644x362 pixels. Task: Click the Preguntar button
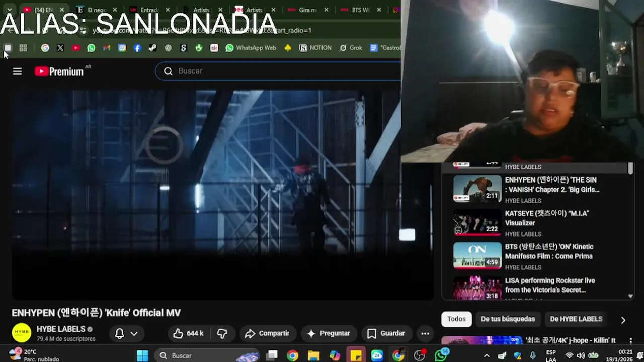pos(328,333)
